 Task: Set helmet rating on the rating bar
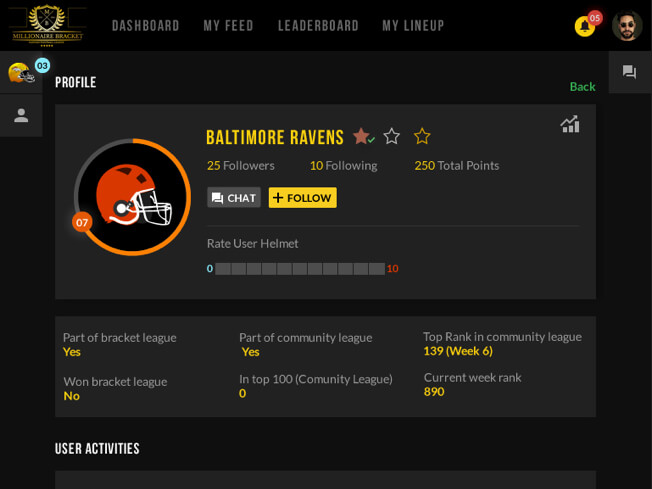tap(300, 269)
